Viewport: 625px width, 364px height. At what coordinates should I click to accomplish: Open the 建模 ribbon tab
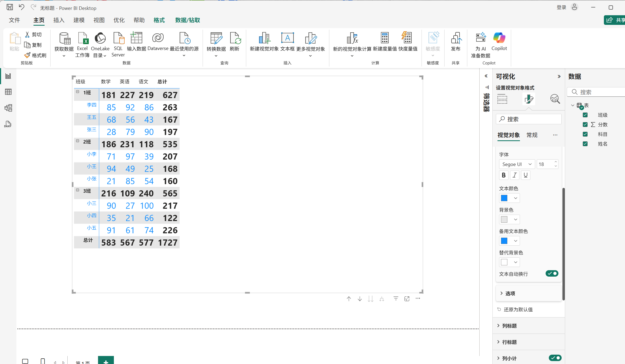79,20
